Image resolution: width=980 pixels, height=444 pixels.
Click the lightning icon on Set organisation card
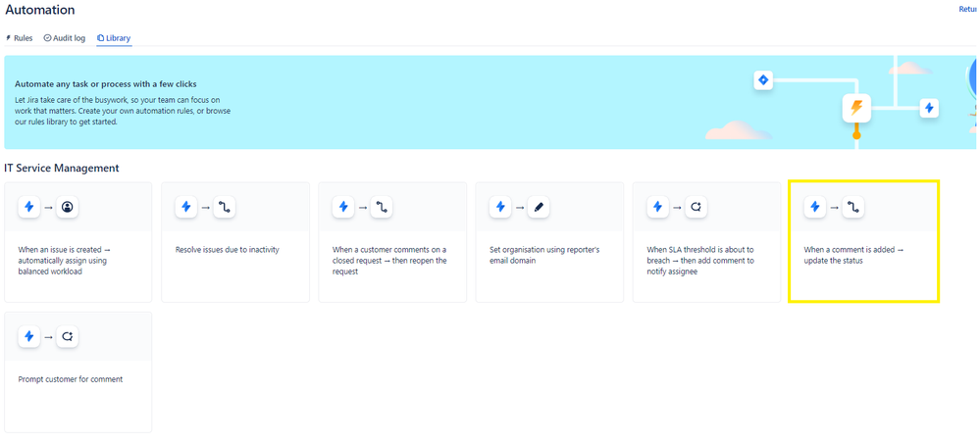(500, 207)
